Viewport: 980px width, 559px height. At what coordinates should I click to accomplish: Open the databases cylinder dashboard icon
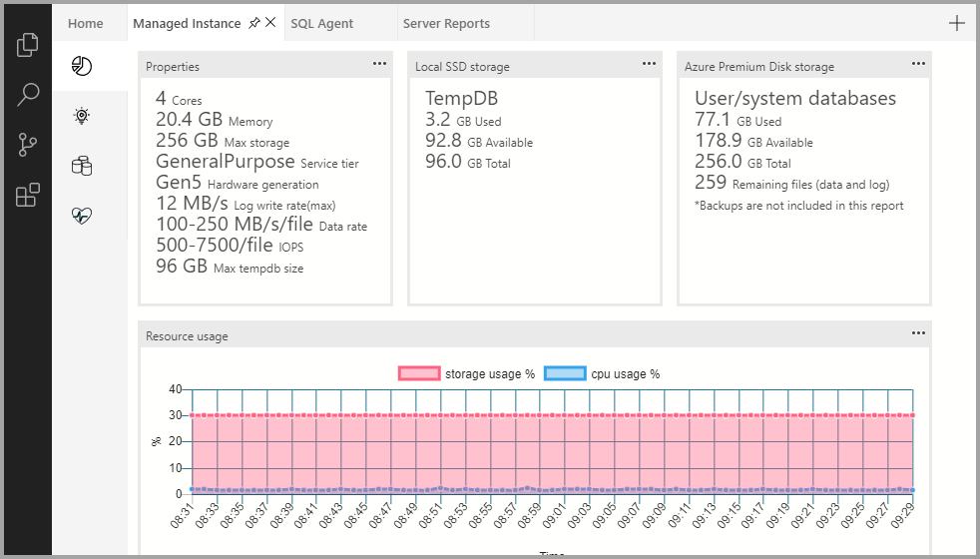point(82,166)
